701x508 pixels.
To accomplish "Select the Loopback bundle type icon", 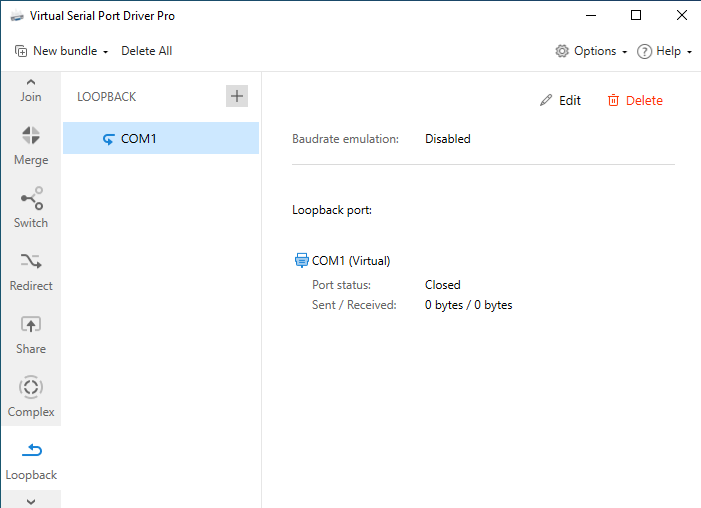I will [x=31, y=450].
